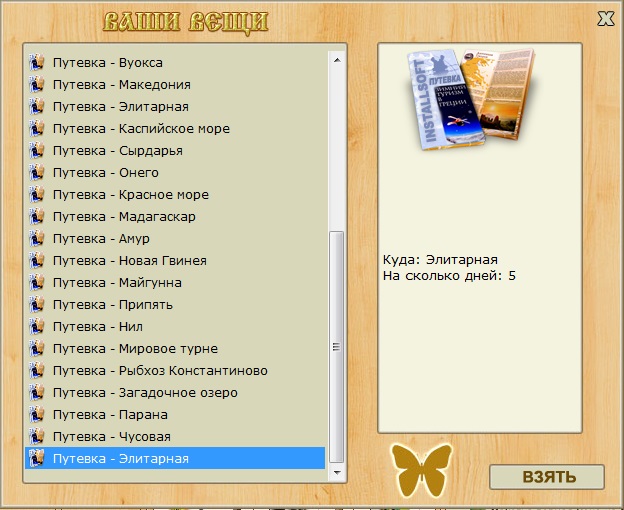Select Путевка - Парана entry

(175, 415)
